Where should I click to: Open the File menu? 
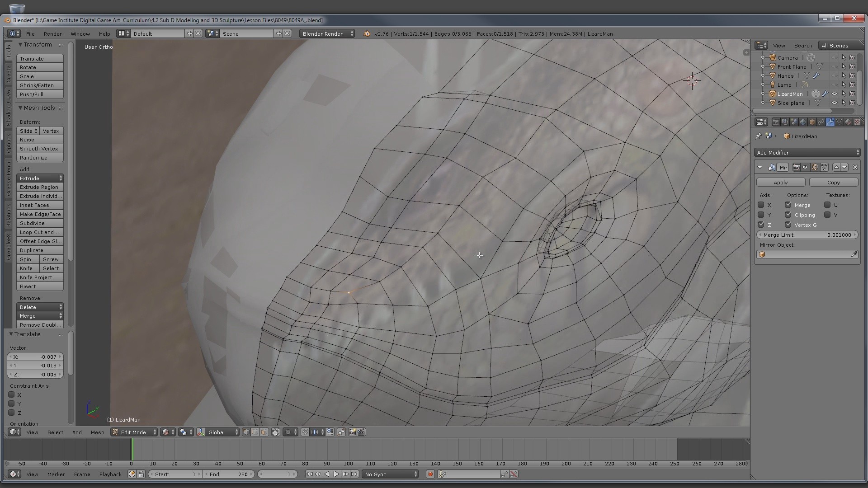tap(30, 33)
